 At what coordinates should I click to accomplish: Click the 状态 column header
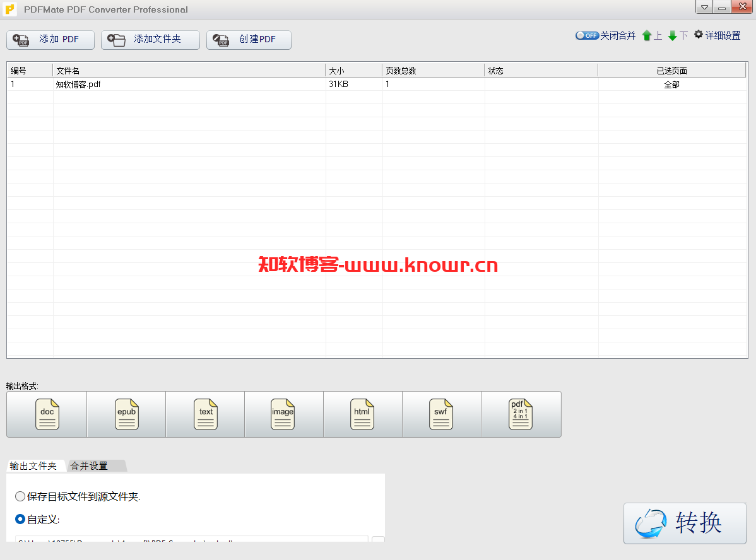click(x=541, y=71)
